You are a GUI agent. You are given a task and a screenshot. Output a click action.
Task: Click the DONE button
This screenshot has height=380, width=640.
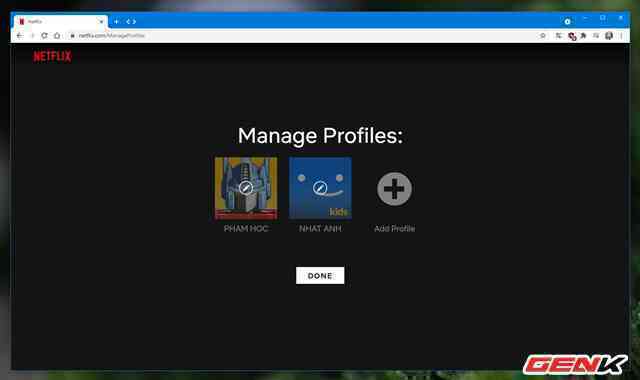tap(320, 276)
